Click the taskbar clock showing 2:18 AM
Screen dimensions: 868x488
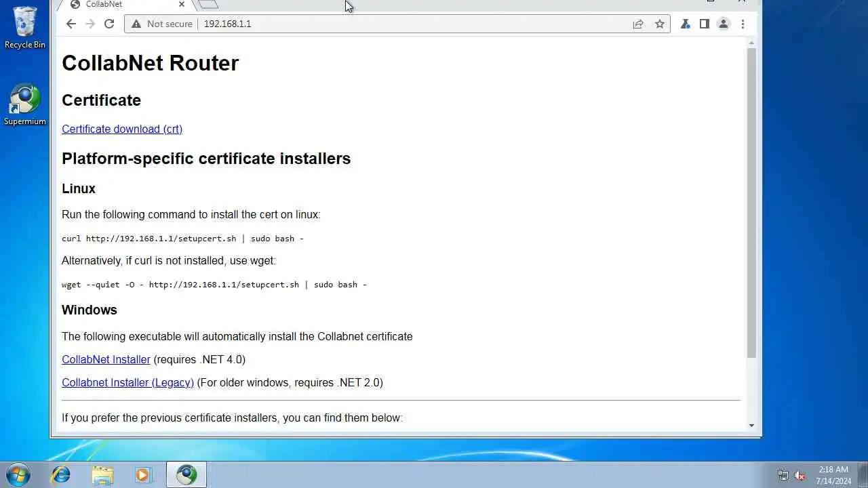tap(833, 475)
